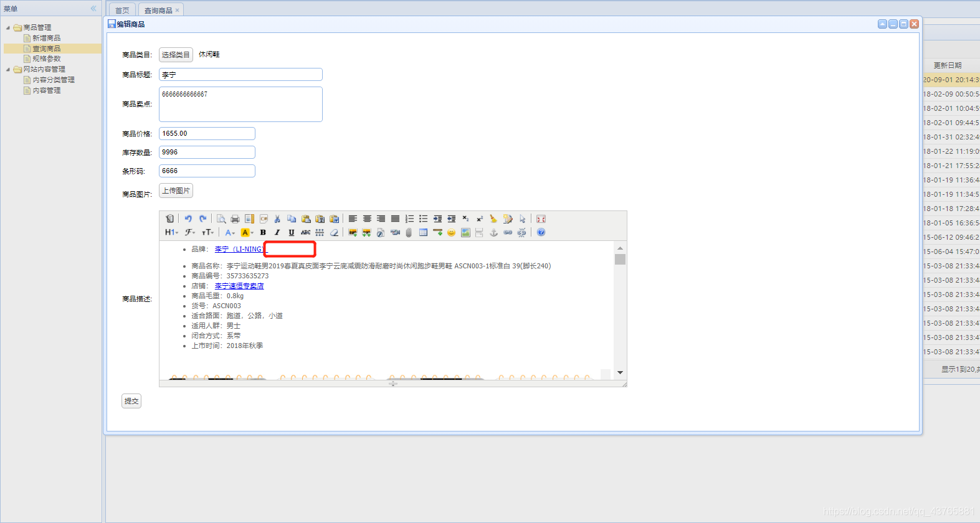Image resolution: width=980 pixels, height=523 pixels.
Task: Select 查询商品 in the menu tree
Action: 46,49
